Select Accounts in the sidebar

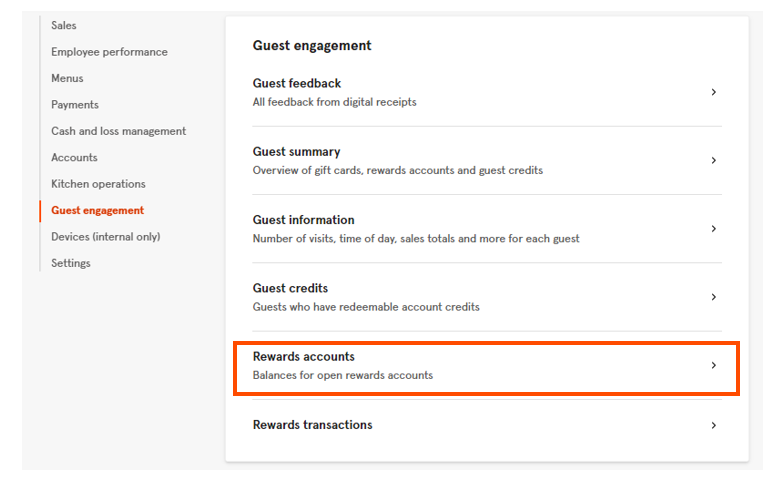74,157
